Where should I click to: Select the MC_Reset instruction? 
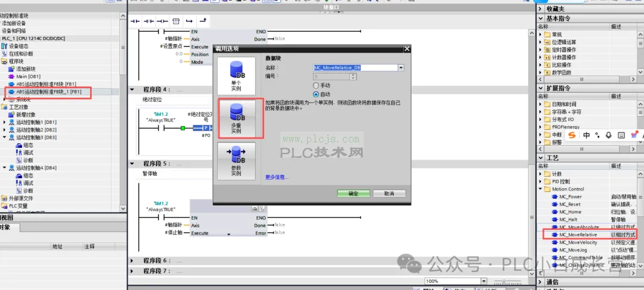pyautogui.click(x=569, y=204)
